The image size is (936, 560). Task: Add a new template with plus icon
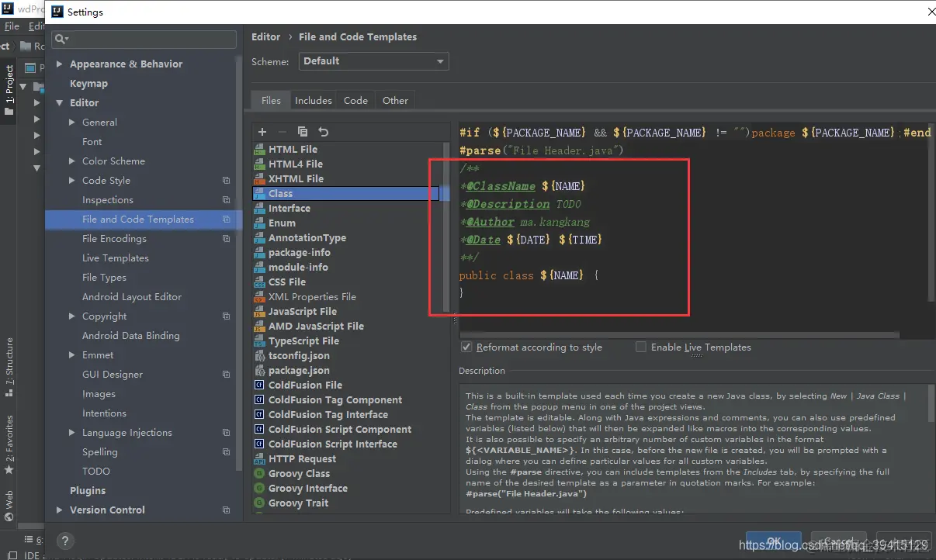[x=262, y=132]
